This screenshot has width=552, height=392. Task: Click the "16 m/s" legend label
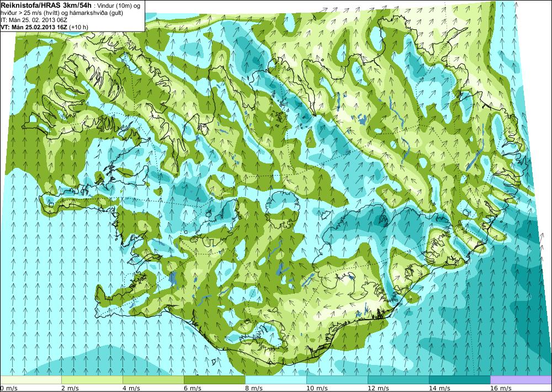click(x=501, y=388)
